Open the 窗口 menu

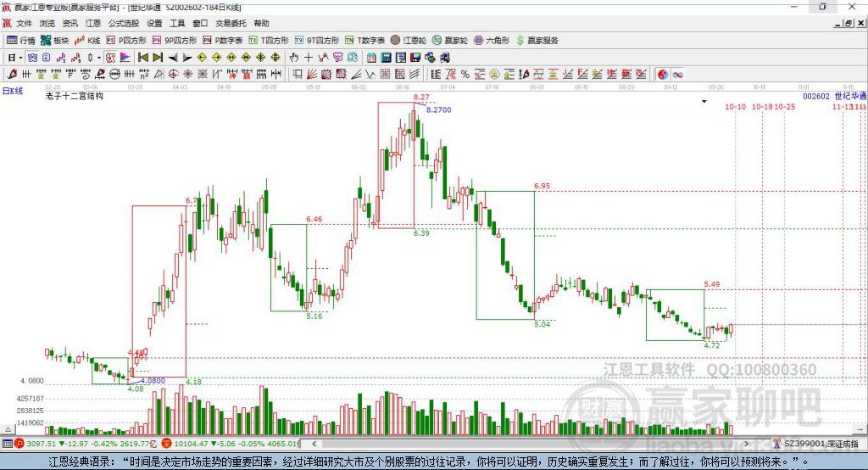[200, 23]
